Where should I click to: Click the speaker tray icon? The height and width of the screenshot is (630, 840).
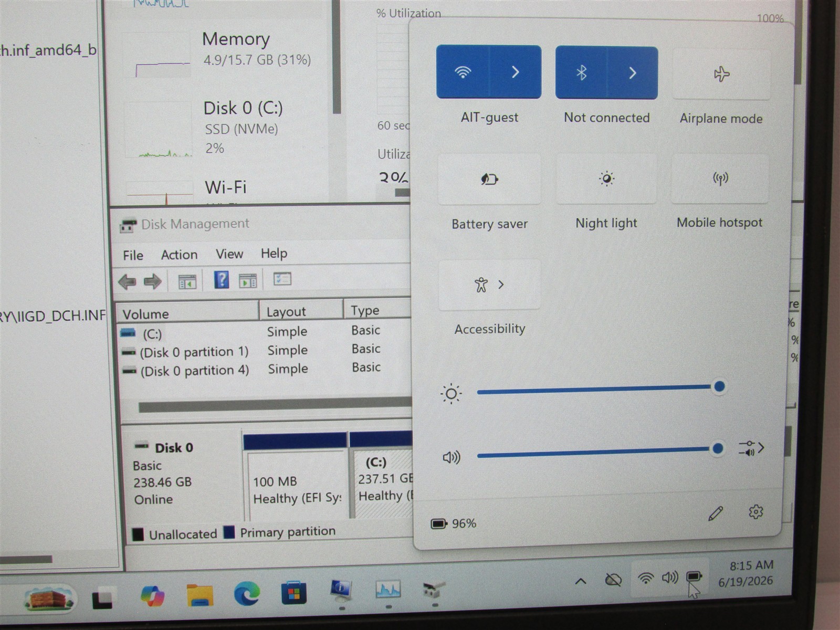coord(670,577)
